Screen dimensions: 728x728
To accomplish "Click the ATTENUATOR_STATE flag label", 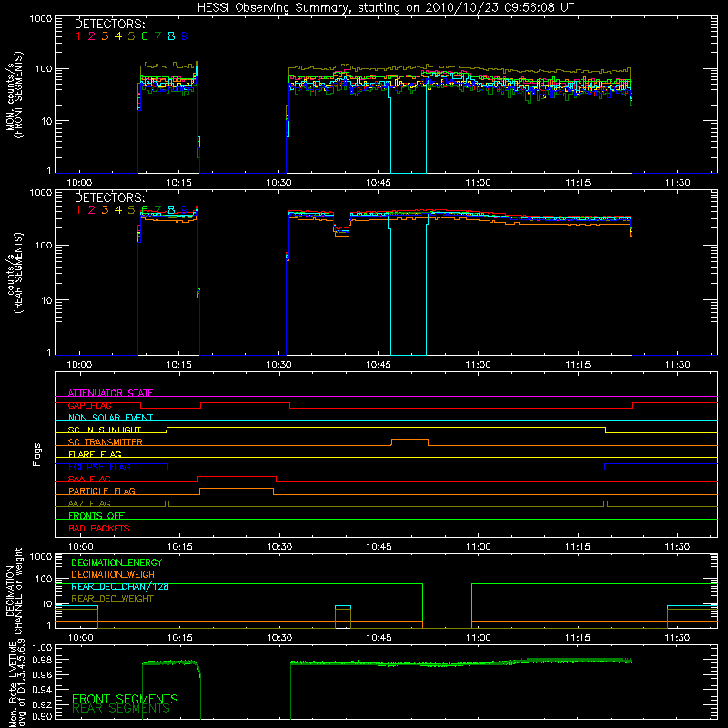I will (110, 393).
